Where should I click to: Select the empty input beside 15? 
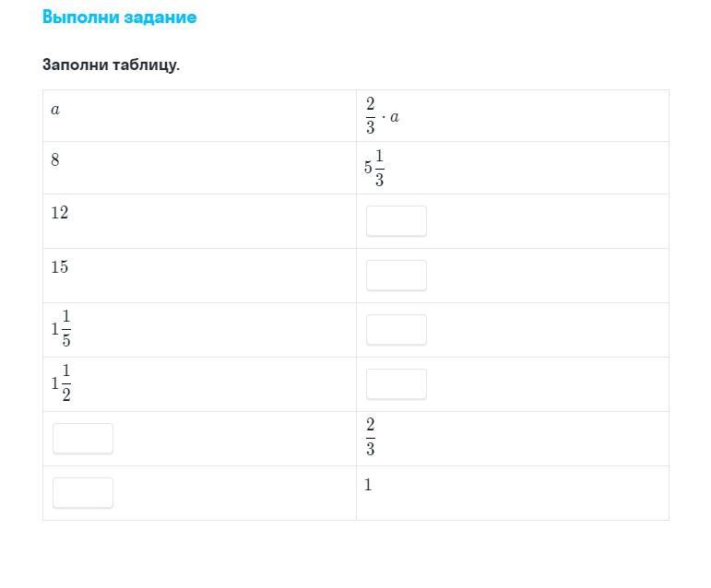(397, 276)
